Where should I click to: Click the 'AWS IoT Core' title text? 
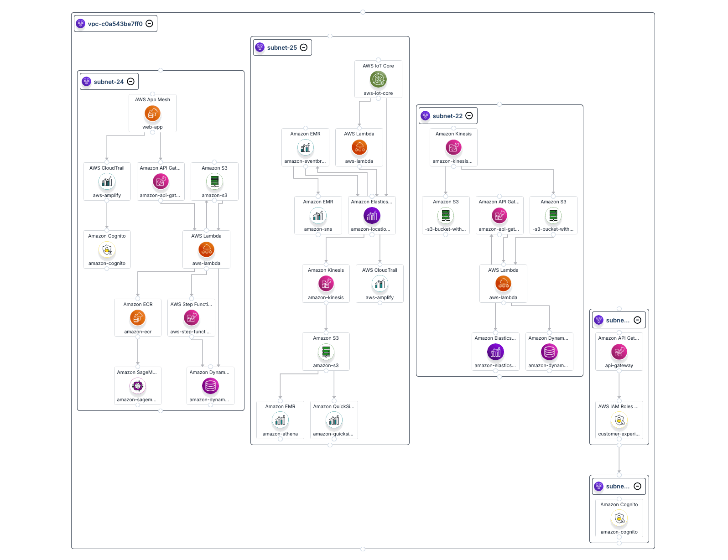(378, 66)
